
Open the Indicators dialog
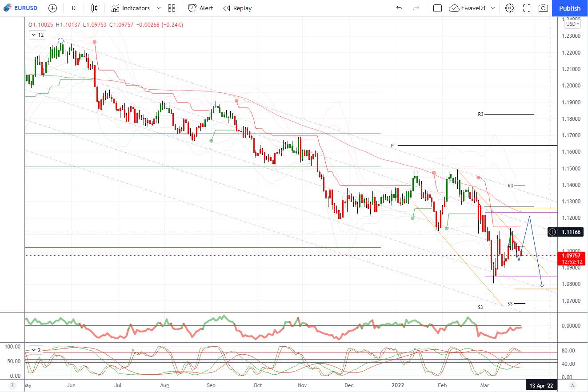130,8
